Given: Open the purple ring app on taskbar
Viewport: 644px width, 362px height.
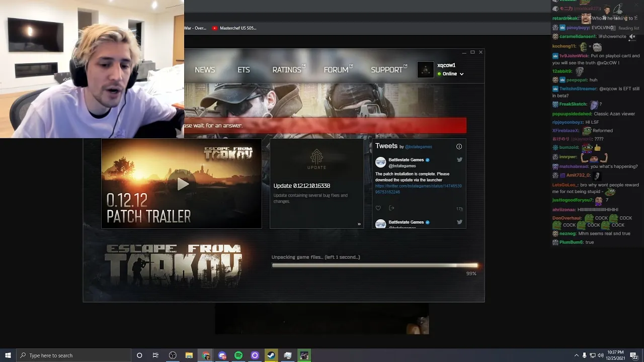Looking at the screenshot, I should pos(255,355).
